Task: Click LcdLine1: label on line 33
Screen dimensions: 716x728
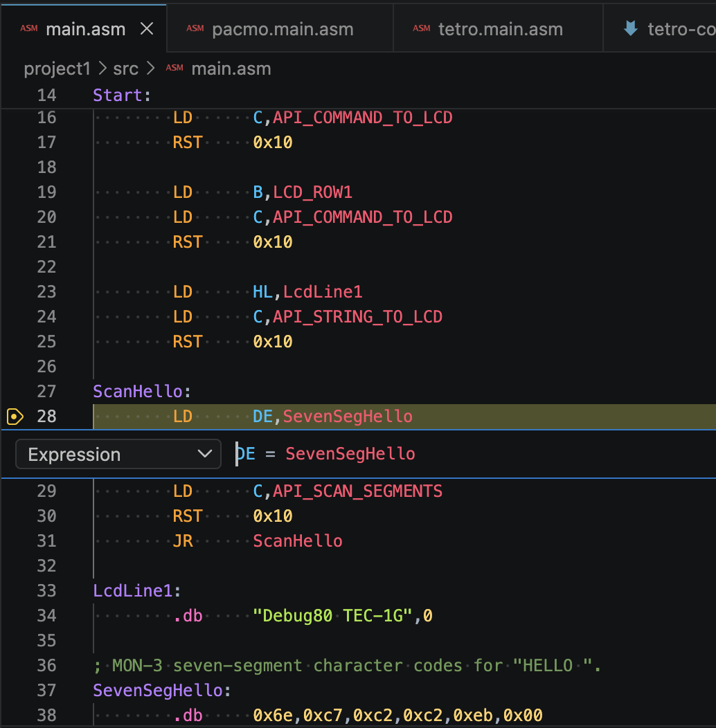Action: pyautogui.click(x=136, y=590)
